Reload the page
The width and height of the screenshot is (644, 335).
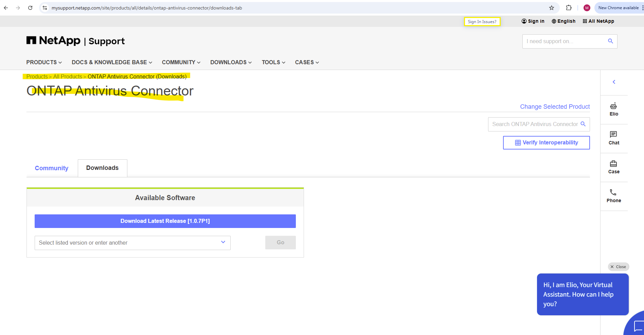point(30,8)
